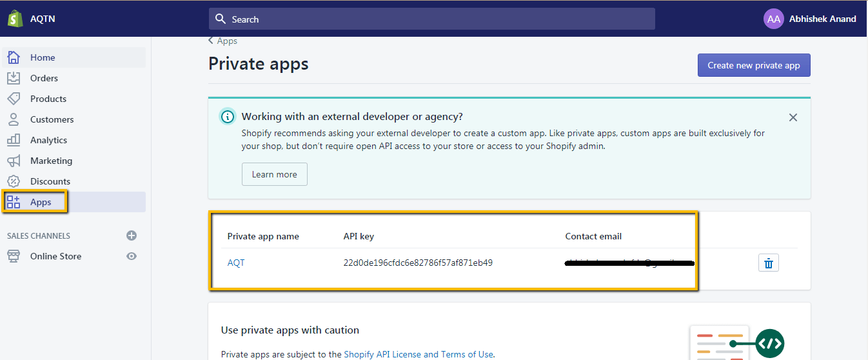Click Create new private app button
Viewport: 868px width, 360px height.
click(x=754, y=65)
